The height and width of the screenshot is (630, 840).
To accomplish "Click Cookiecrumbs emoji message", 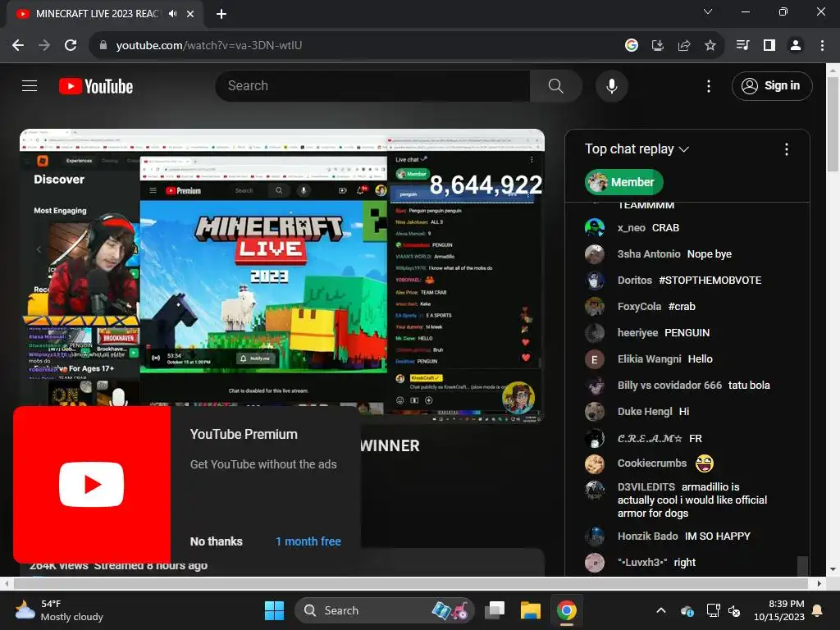I will 665,463.
